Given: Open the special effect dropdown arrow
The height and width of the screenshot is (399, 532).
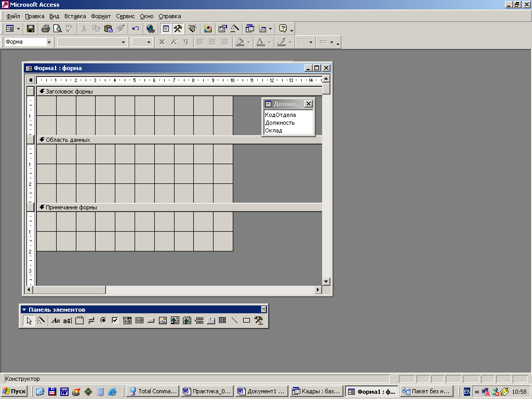Looking at the screenshot, I should [x=332, y=42].
